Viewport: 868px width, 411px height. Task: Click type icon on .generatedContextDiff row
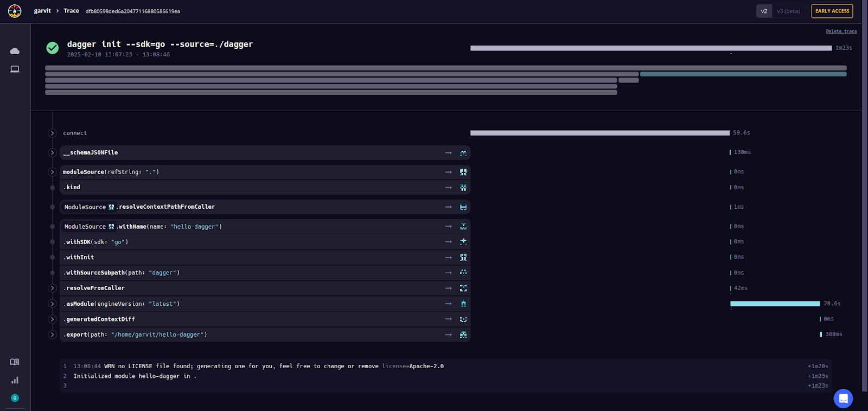463,319
